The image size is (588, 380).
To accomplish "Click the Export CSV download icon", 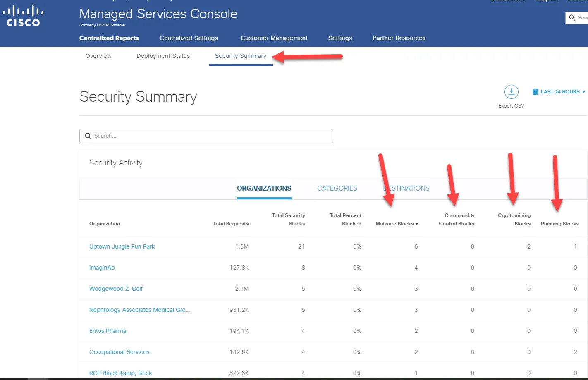I will pyautogui.click(x=511, y=92).
